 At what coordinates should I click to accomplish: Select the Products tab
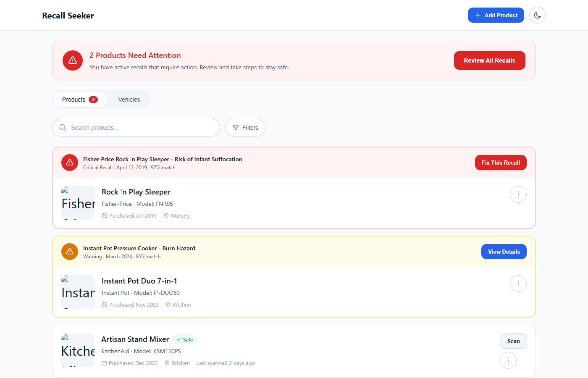point(80,100)
